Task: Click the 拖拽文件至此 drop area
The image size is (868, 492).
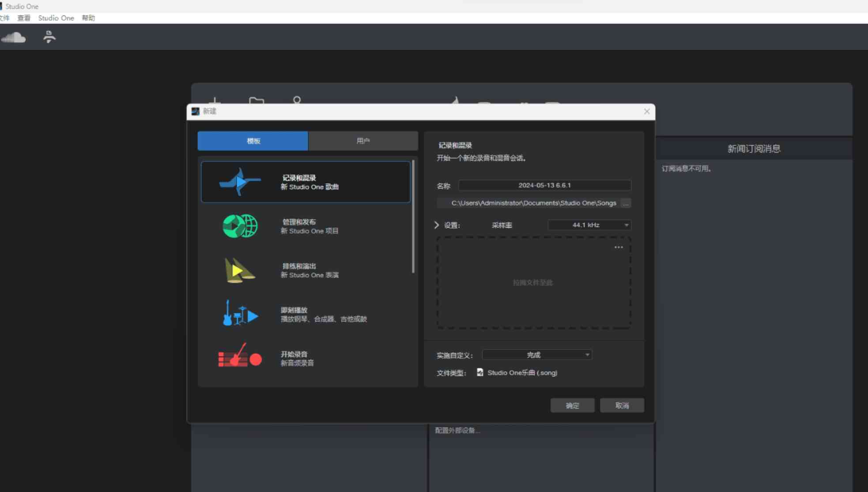Action: (533, 282)
